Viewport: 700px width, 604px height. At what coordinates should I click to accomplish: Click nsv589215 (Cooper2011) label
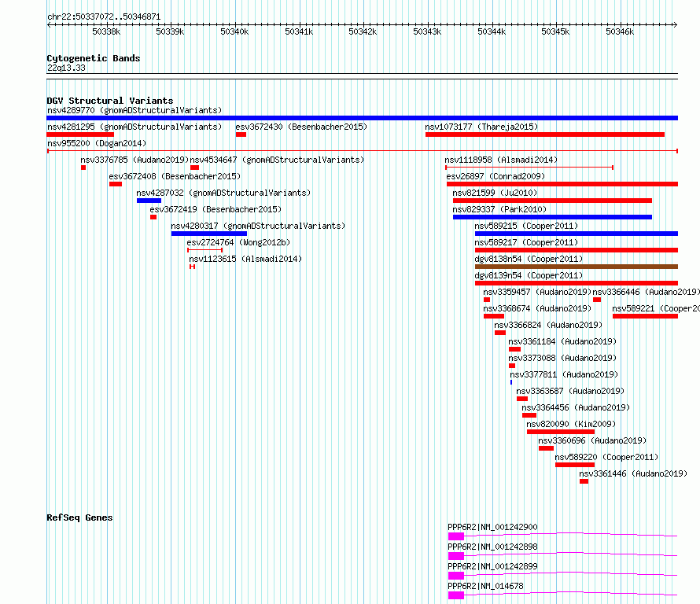click(x=526, y=226)
